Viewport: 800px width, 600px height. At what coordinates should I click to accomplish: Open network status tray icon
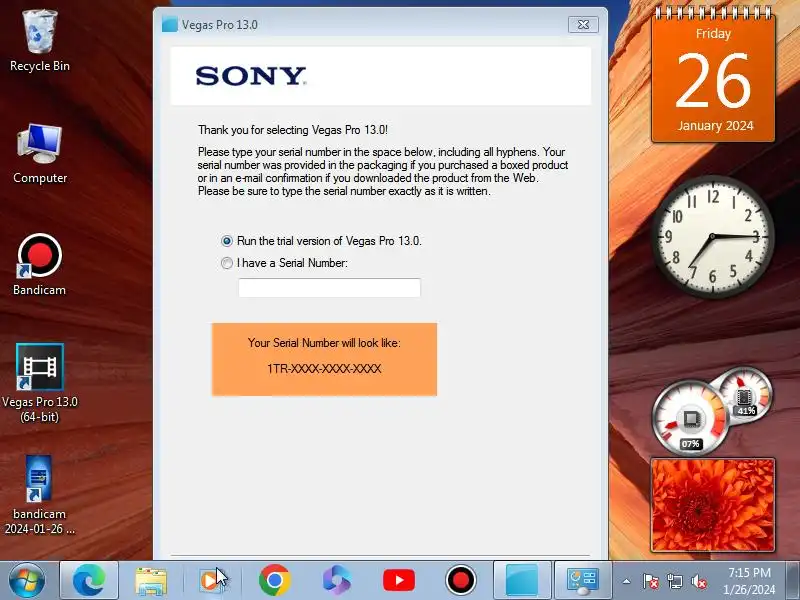coord(675,581)
